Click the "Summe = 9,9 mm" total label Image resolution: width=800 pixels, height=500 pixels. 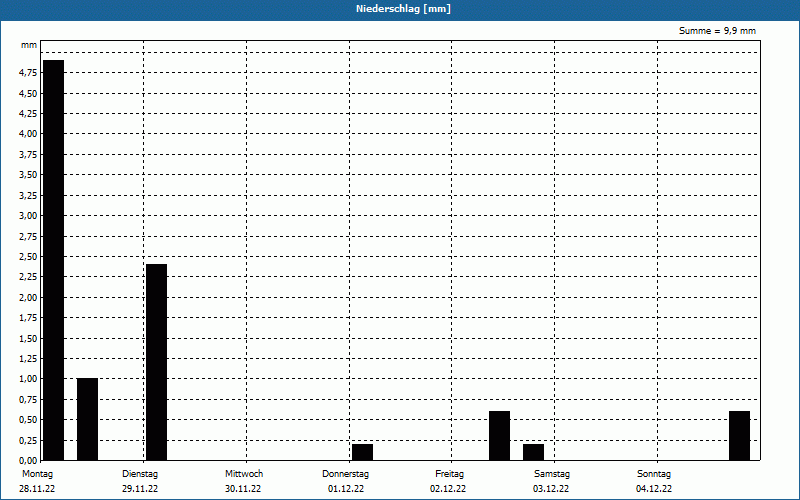click(717, 31)
